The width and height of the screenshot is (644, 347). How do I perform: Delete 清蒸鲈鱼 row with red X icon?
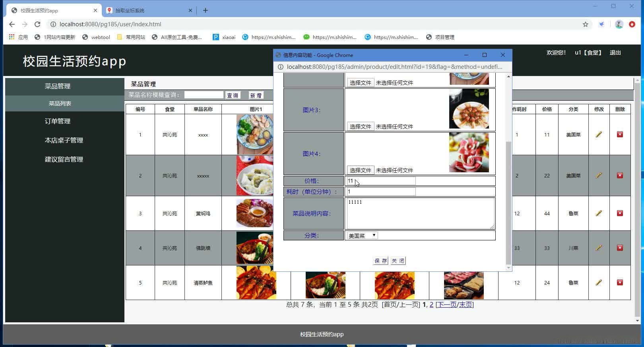click(620, 283)
